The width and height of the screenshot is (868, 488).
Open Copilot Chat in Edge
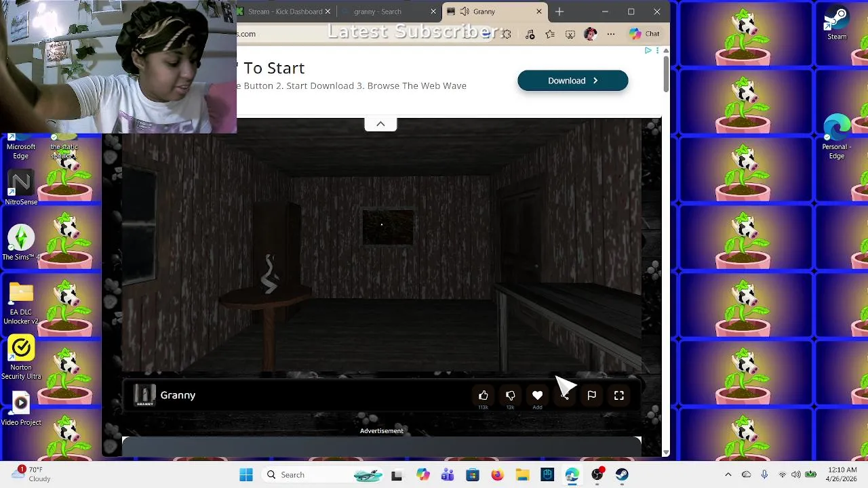pyautogui.click(x=644, y=34)
